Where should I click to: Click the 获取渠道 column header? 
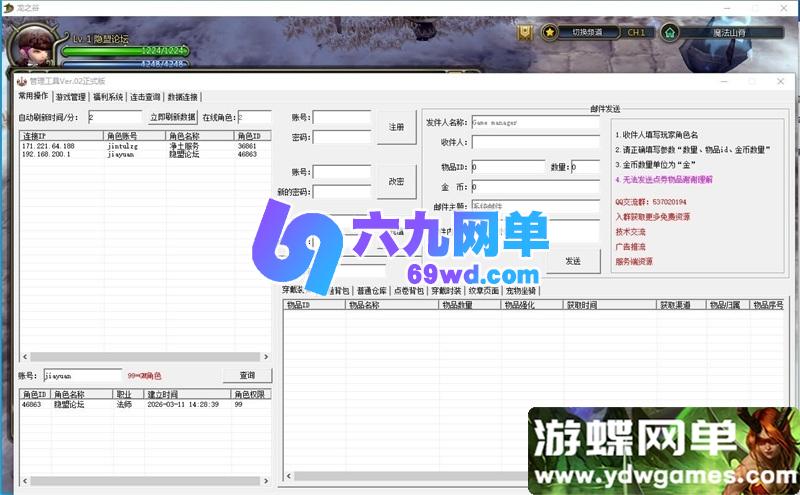[x=681, y=305]
